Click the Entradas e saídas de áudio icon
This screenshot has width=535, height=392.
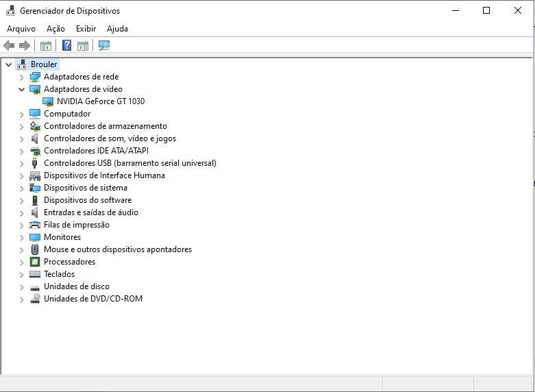[x=35, y=212]
